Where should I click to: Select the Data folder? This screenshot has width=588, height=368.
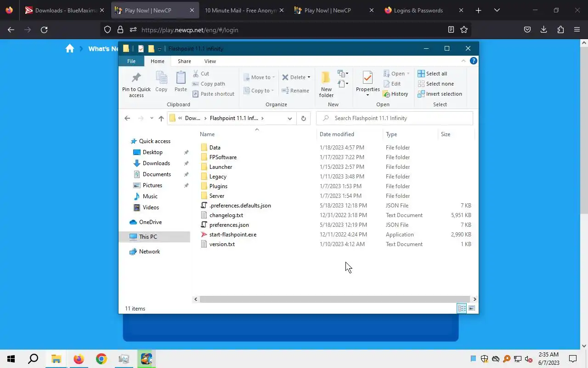coord(215,148)
